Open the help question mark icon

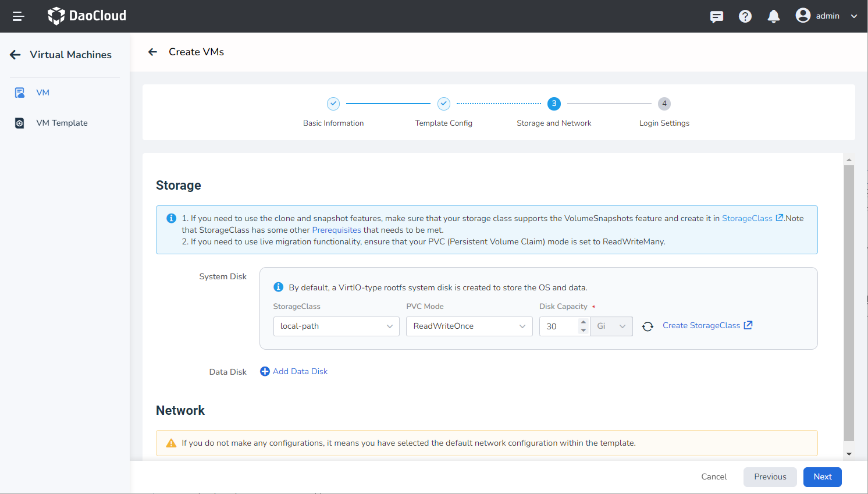coord(745,16)
